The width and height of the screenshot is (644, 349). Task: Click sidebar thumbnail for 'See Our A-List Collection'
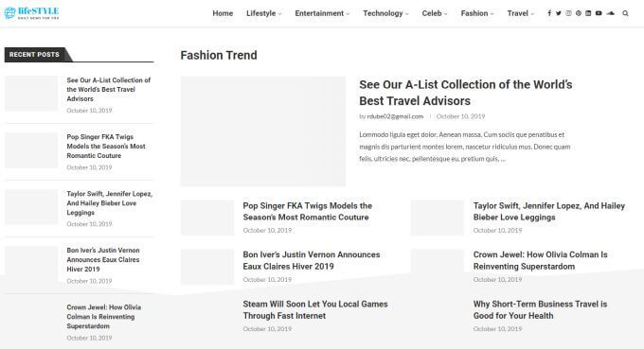31,93
